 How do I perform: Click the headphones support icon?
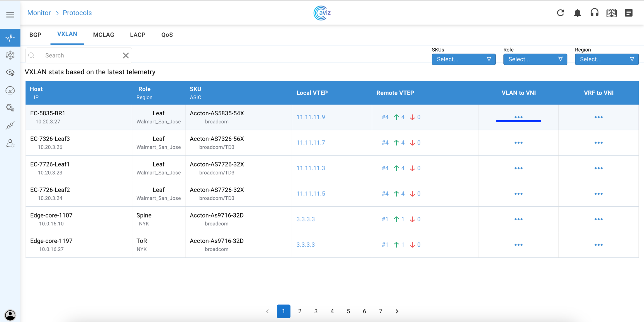pyautogui.click(x=594, y=13)
